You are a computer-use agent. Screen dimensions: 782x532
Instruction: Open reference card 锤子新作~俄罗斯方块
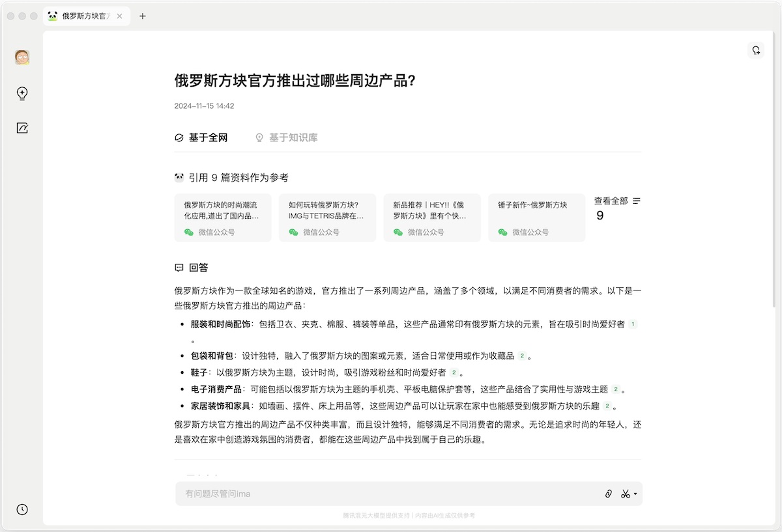coord(536,217)
